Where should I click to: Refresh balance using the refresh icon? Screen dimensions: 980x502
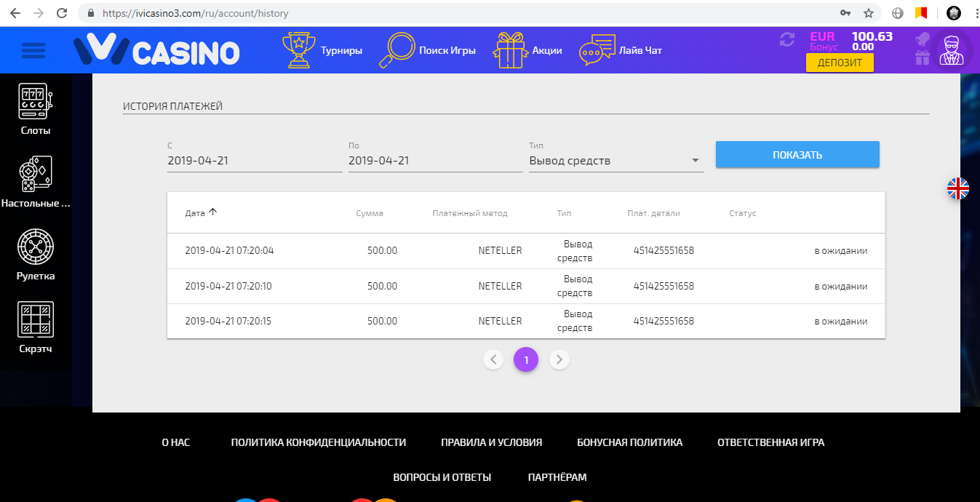[x=786, y=40]
